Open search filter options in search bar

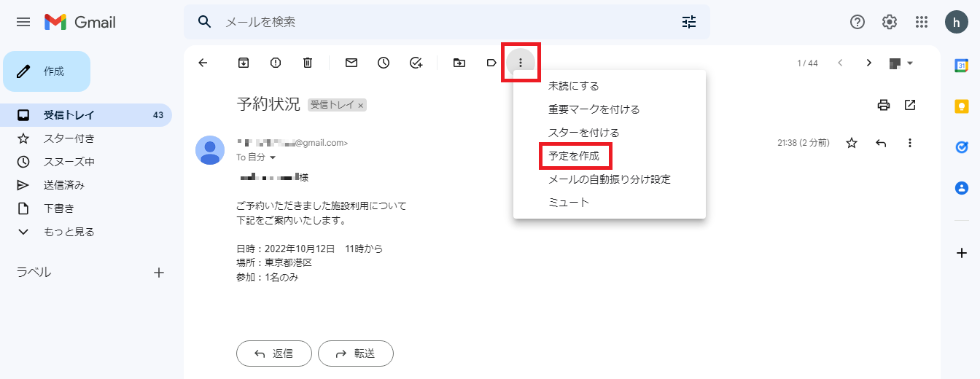click(689, 22)
